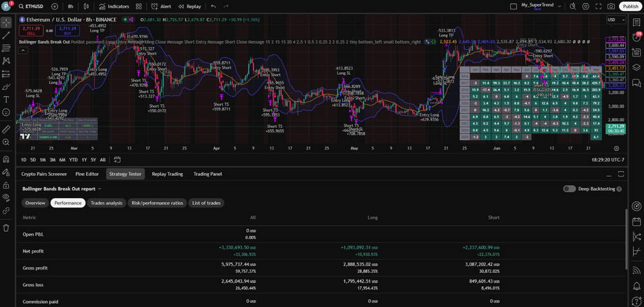The image size is (644, 307).
Task: Undo the last chart action
Action: 213,6
